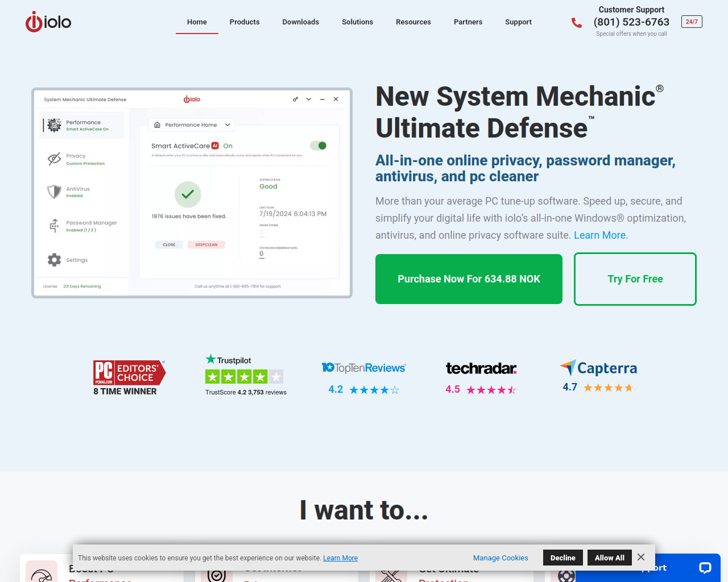
Task: Click the techradar 4.5 star rating
Action: [481, 390]
